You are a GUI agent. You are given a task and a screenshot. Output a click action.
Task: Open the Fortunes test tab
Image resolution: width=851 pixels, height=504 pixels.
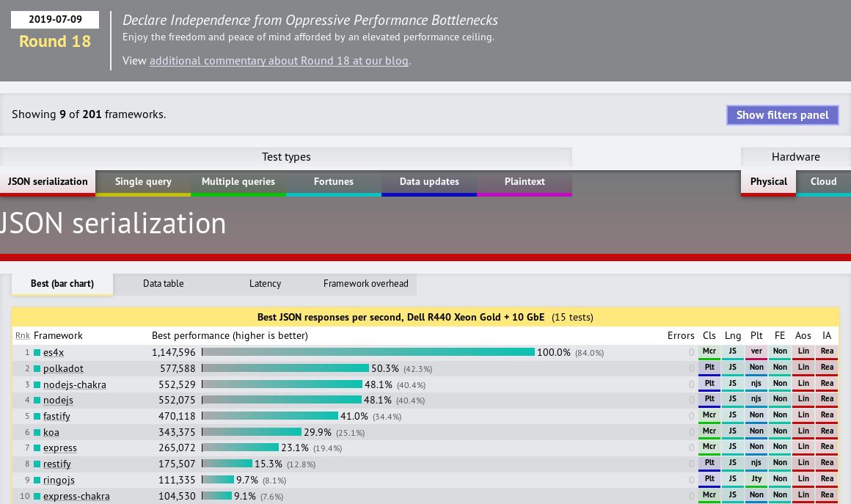(334, 182)
